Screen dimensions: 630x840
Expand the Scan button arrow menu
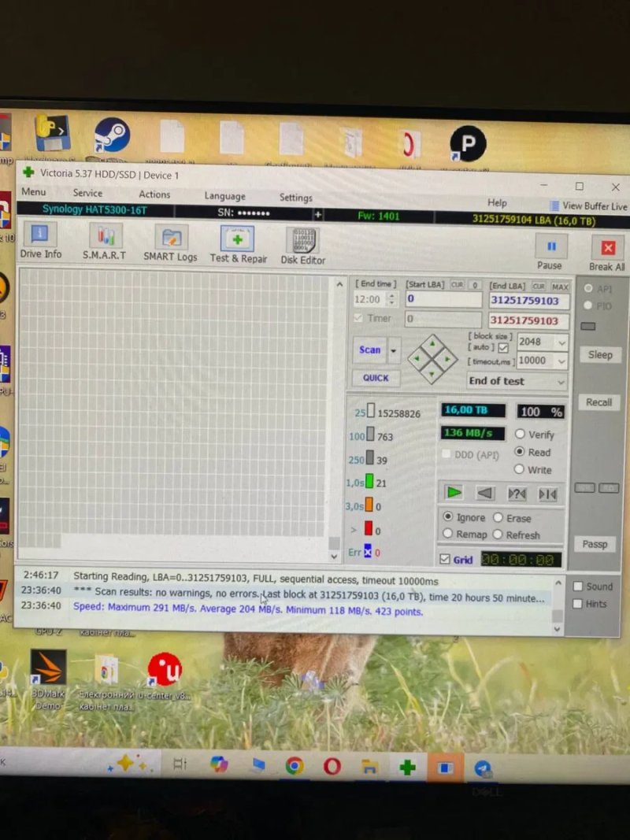click(x=393, y=351)
